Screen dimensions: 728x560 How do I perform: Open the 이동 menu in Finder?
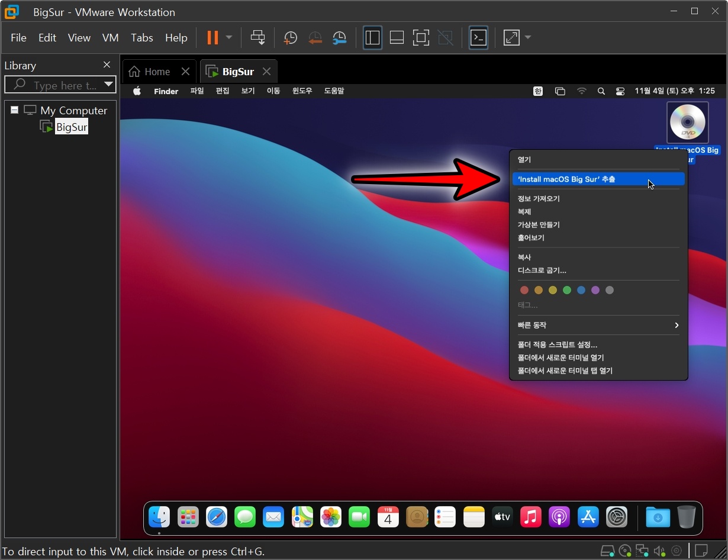tap(273, 91)
